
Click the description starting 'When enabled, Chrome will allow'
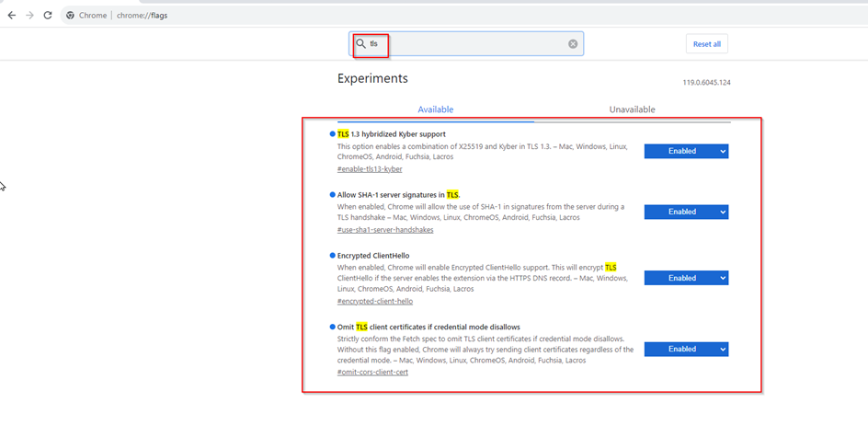[x=481, y=213]
